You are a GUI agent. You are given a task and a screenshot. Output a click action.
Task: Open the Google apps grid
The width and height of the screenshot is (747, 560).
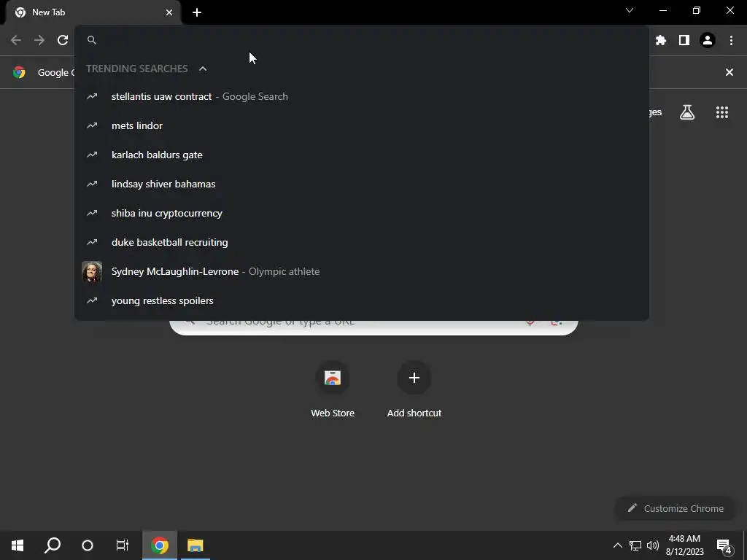click(722, 112)
